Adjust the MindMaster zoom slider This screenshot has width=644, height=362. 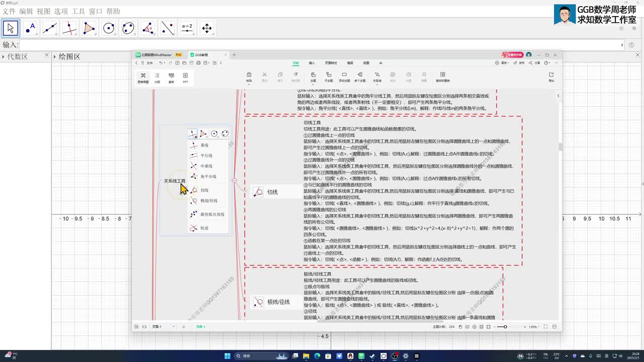(x=505, y=327)
